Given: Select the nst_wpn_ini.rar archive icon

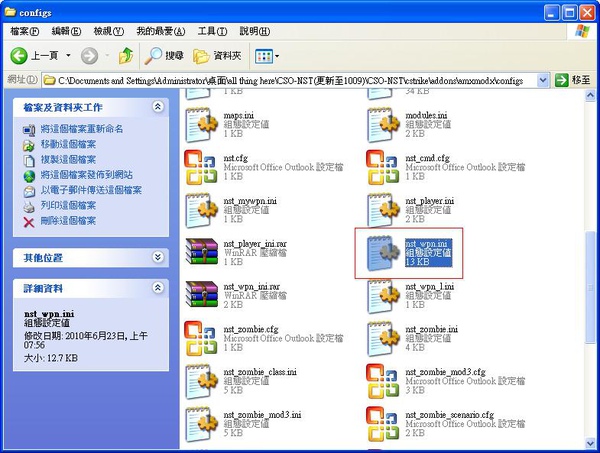Looking at the screenshot, I should (201, 294).
